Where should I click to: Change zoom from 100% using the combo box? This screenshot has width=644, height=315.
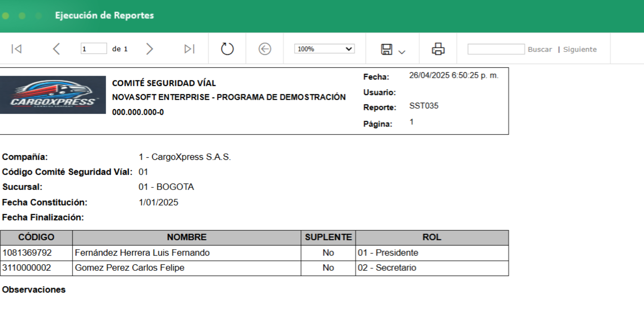pos(325,48)
